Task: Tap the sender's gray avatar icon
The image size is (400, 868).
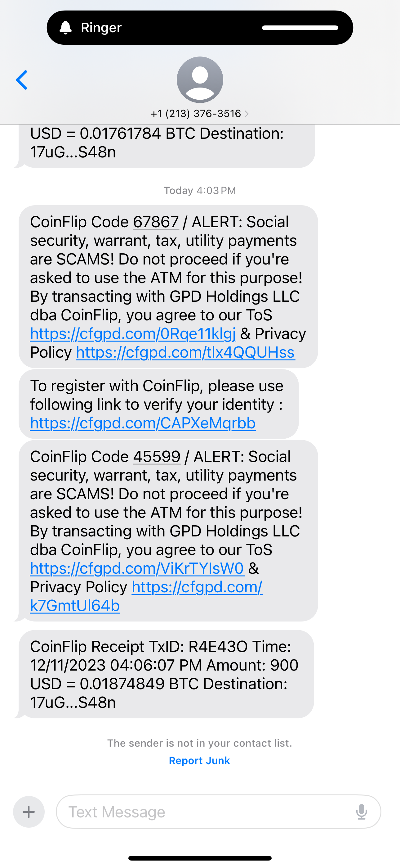Action: (x=200, y=80)
